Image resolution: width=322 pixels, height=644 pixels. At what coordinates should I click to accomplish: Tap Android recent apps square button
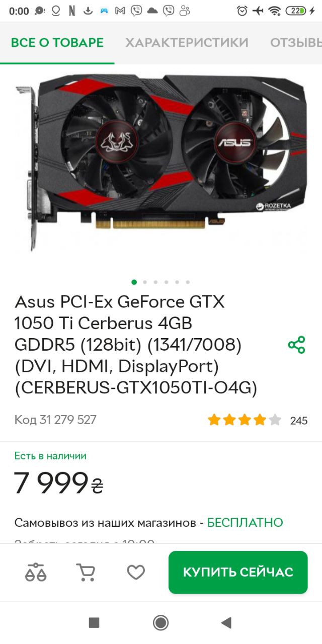[x=94, y=623]
